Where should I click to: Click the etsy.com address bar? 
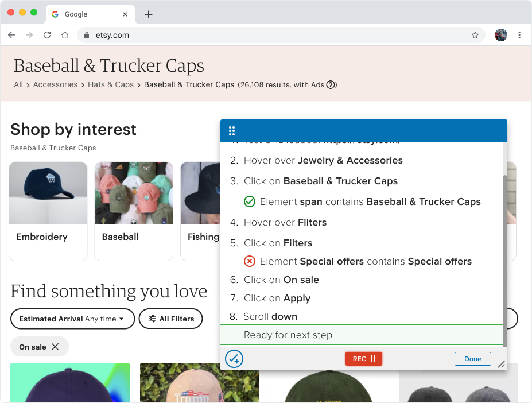point(281,35)
